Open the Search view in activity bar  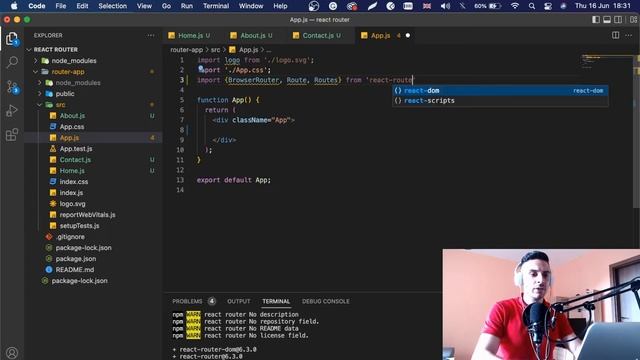[12, 62]
